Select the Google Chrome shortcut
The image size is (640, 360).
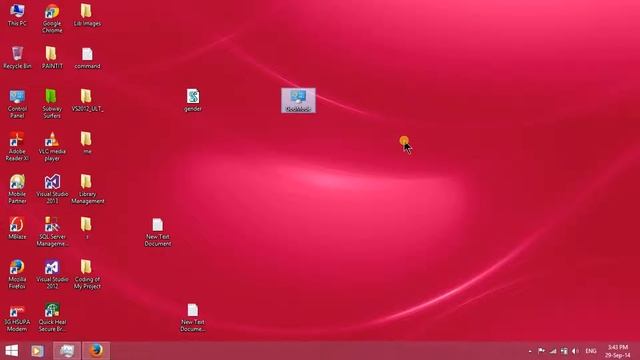pyautogui.click(x=52, y=18)
